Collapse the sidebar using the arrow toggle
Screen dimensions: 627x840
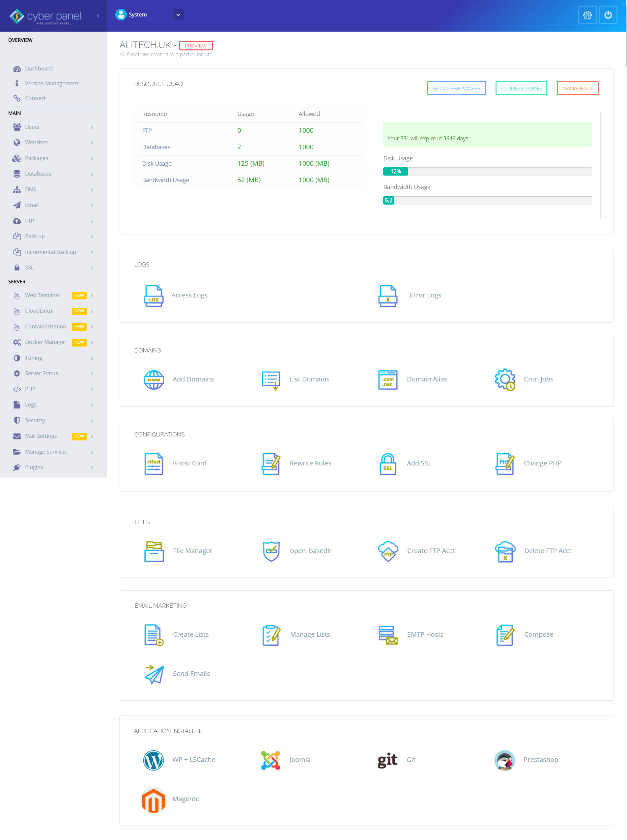point(98,15)
